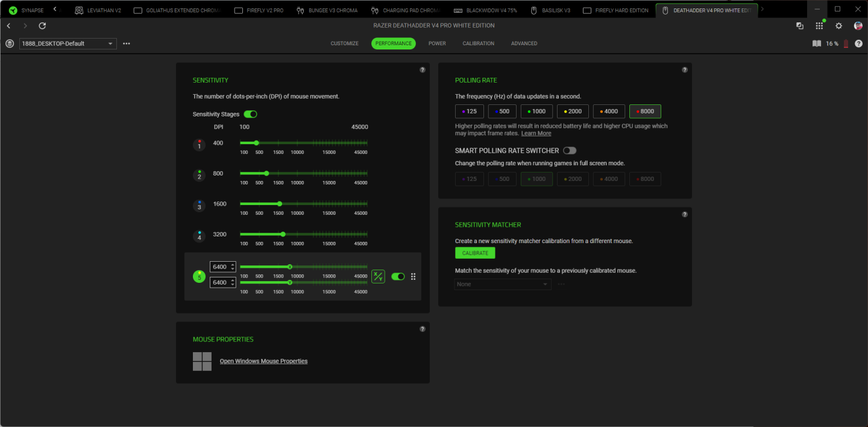Open the Learn More link
The width and height of the screenshot is (868, 427).
(536, 133)
